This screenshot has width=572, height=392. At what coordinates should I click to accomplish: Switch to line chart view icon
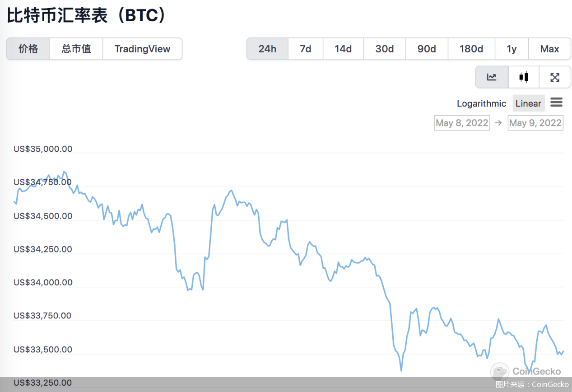point(492,77)
